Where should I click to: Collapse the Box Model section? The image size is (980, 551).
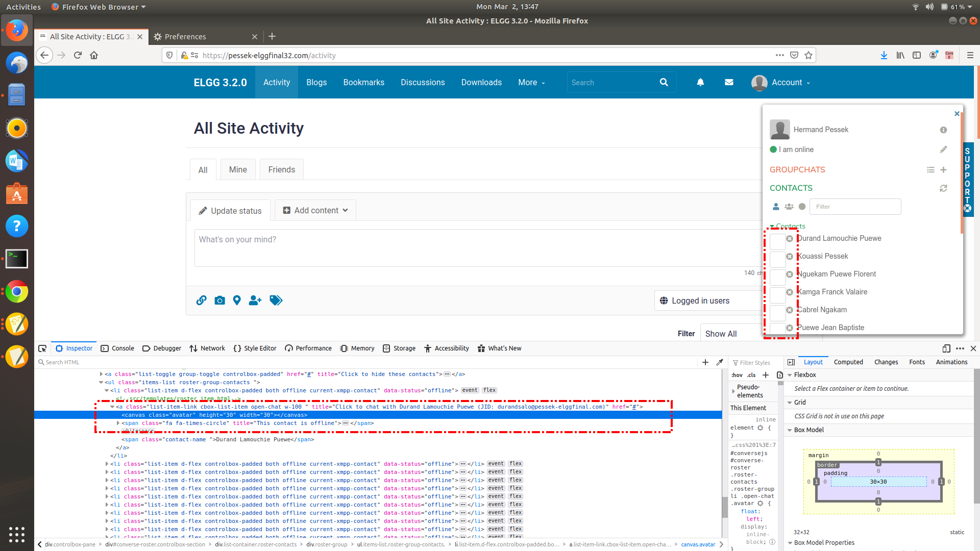pos(791,430)
